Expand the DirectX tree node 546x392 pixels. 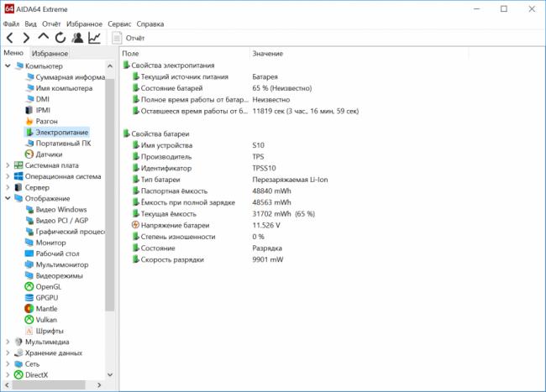pos(8,375)
